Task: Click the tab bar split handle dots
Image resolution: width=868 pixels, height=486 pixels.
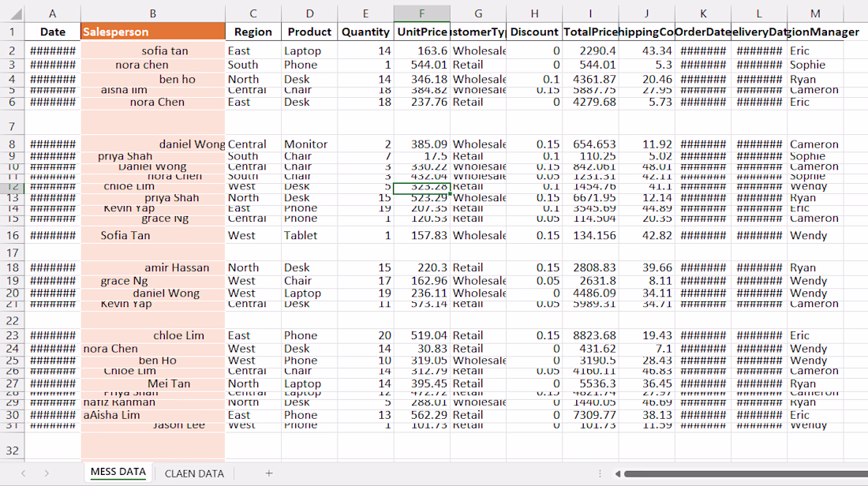Action: (600, 473)
